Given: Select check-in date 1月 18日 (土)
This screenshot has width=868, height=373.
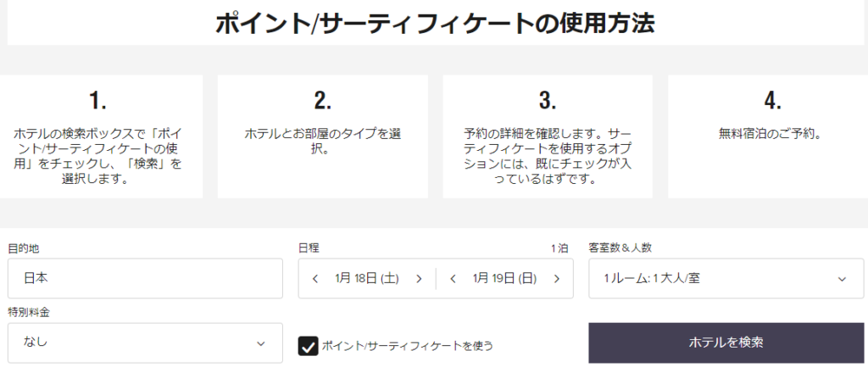Looking at the screenshot, I should (367, 278).
